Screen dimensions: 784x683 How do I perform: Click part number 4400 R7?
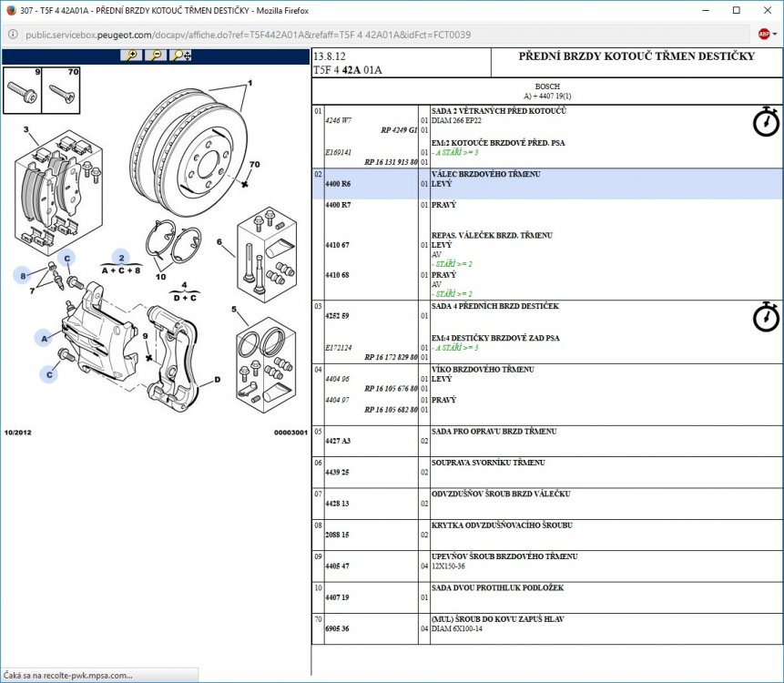tap(338, 205)
